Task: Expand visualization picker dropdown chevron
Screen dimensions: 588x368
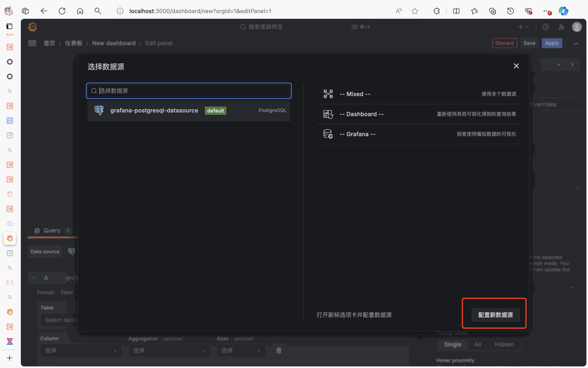Action: tap(559, 65)
